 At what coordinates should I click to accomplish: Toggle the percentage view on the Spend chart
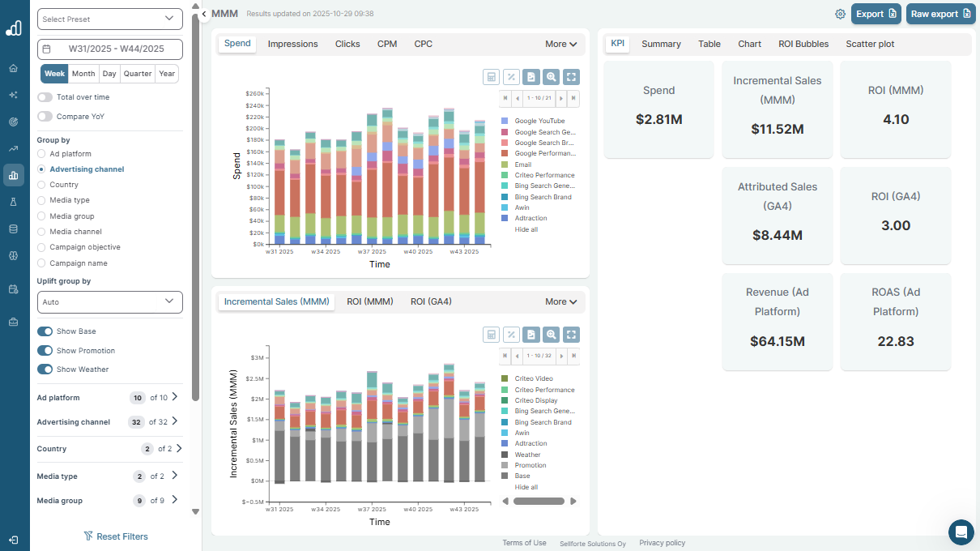click(x=511, y=76)
